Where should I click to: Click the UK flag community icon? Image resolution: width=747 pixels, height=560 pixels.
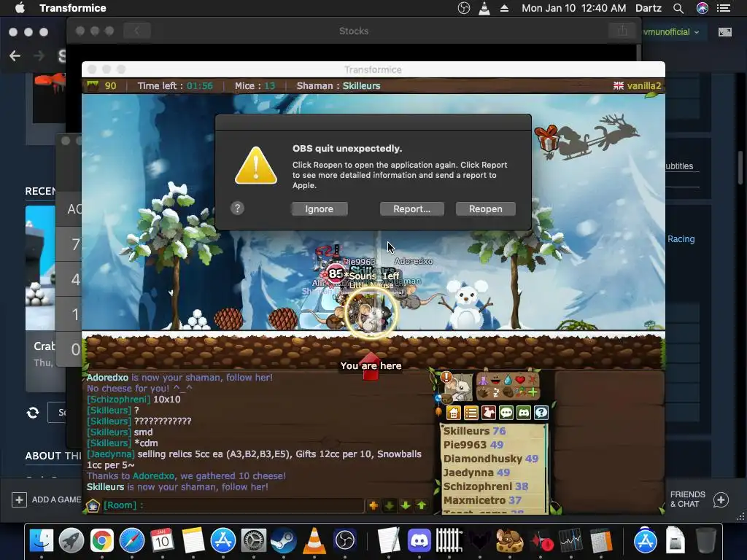619,86
